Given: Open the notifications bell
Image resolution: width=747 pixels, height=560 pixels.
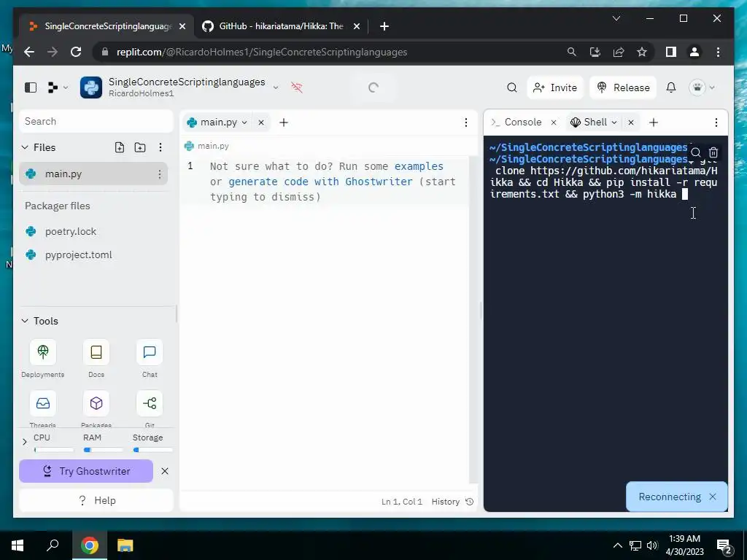Looking at the screenshot, I should click(671, 87).
